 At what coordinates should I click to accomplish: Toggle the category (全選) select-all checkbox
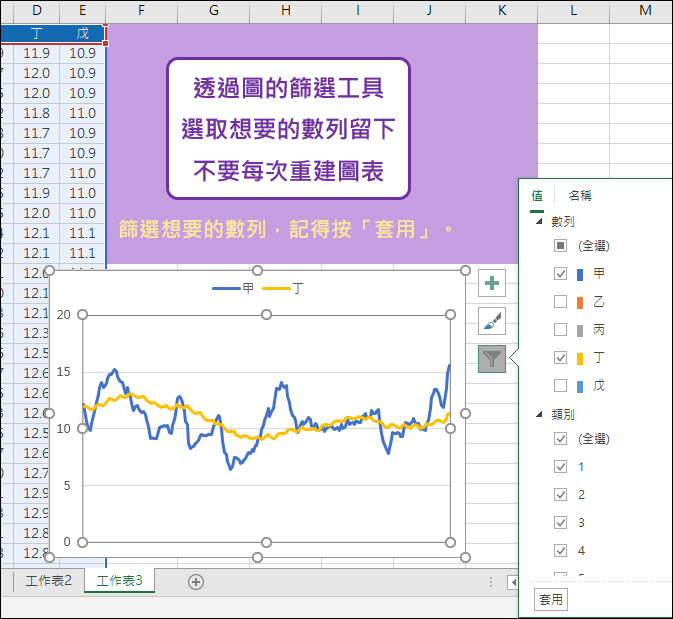point(560,439)
